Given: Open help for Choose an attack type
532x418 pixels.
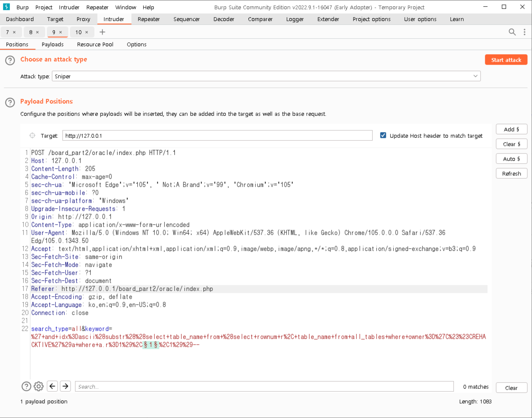Looking at the screenshot, I should [x=10, y=60].
